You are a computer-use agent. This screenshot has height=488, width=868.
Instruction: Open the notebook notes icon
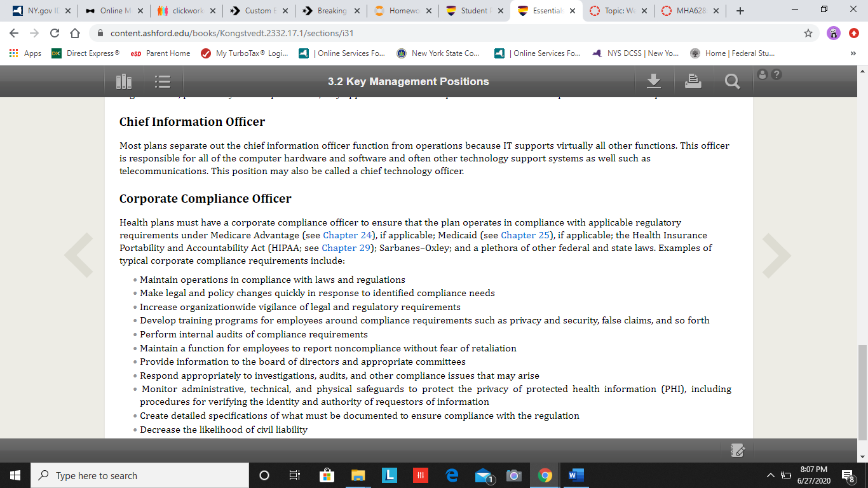click(x=738, y=450)
